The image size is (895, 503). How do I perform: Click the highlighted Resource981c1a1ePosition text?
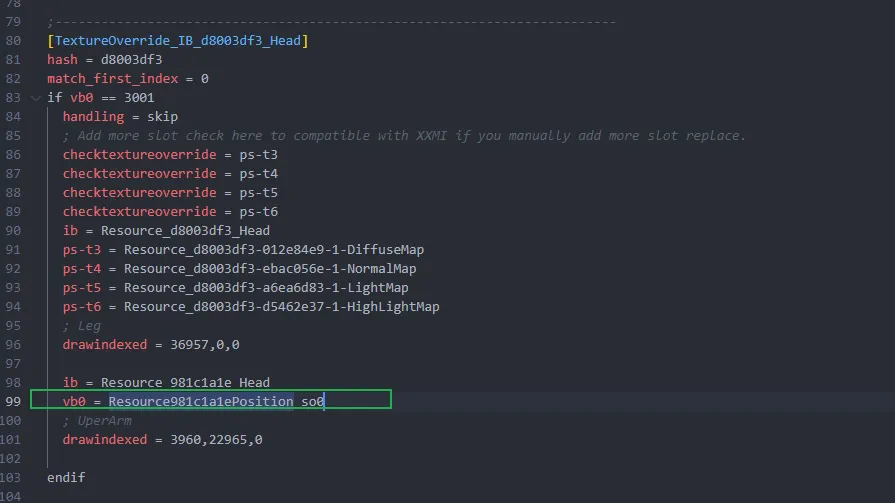(201, 401)
